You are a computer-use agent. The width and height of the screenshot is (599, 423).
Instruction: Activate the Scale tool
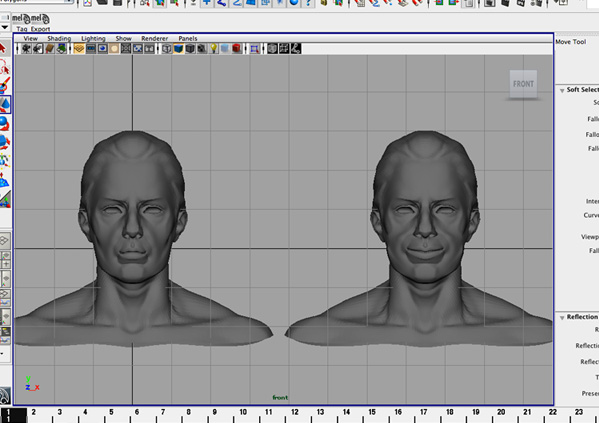pos(5,142)
